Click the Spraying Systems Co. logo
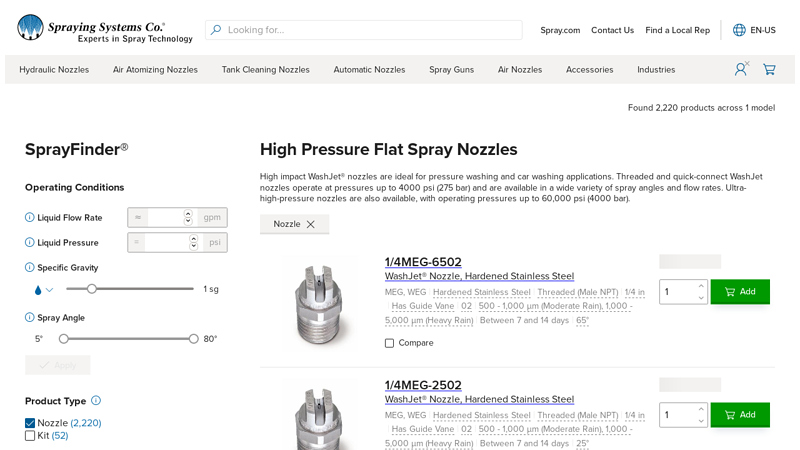 [105, 29]
